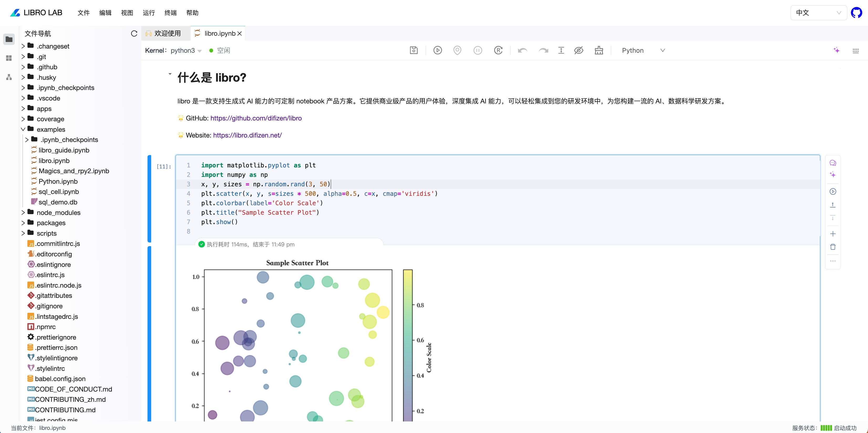Click the restart kernel icon
The width and height of the screenshot is (868, 433).
click(498, 50)
